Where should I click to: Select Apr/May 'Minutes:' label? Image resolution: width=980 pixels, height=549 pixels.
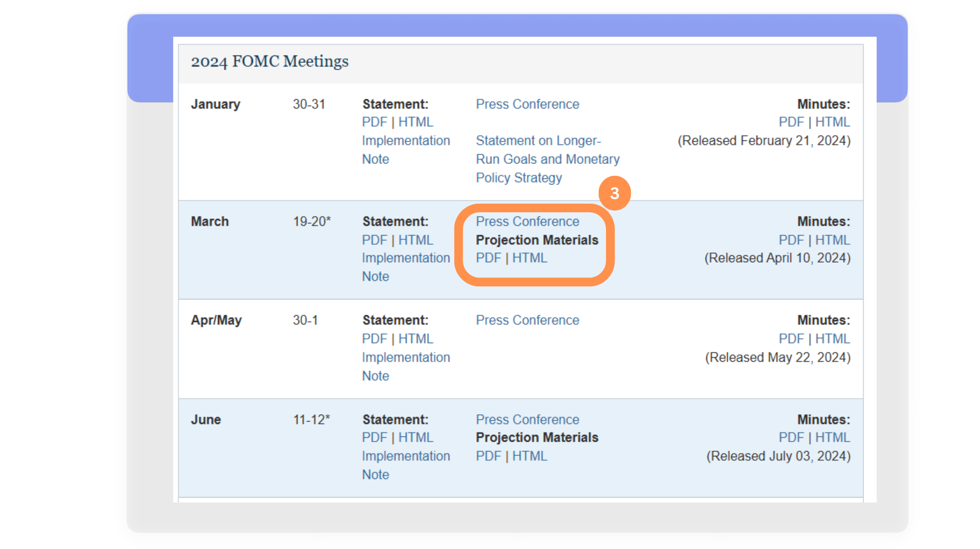[x=823, y=320]
